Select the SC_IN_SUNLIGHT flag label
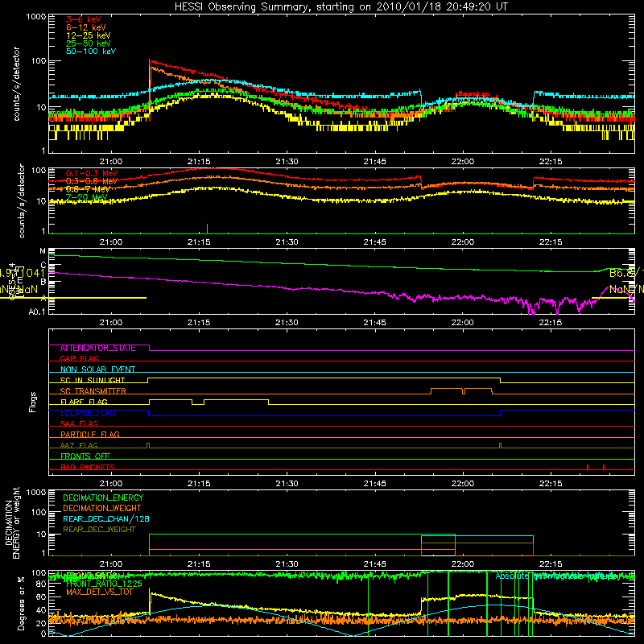The width and height of the screenshot is (644, 644). click(93, 380)
